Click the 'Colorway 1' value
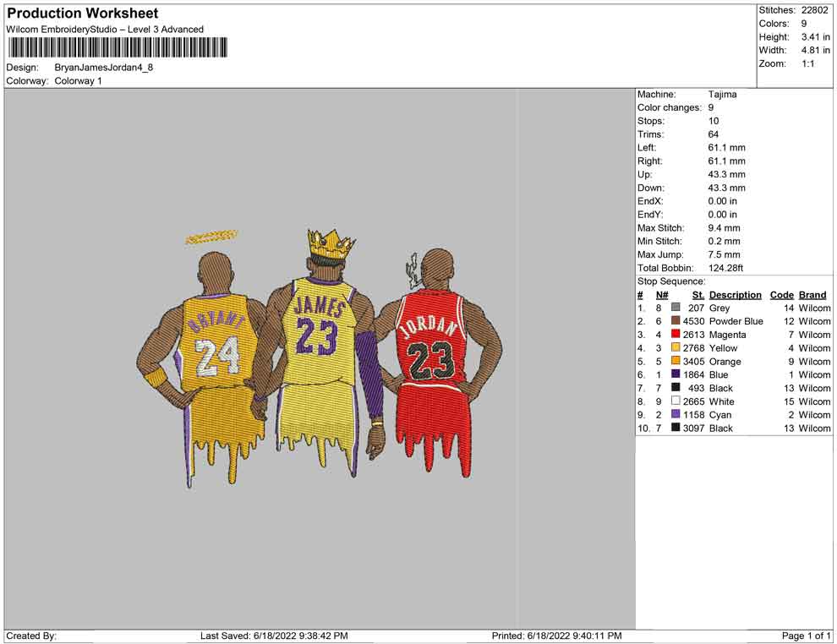Viewport: 837px width, 644px height. coord(78,80)
